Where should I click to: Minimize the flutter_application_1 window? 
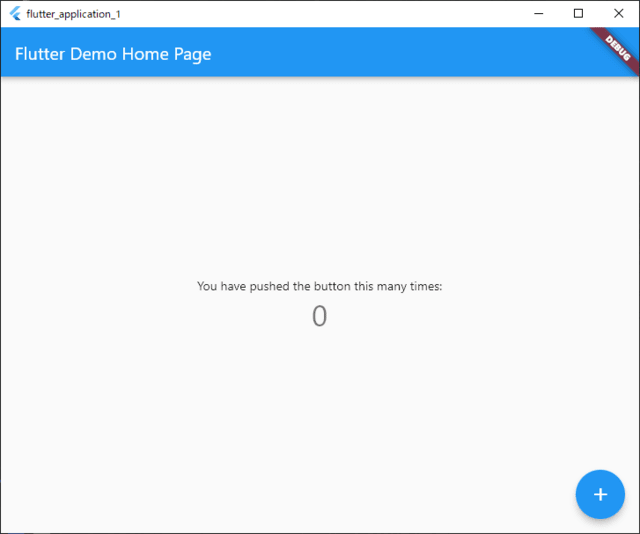click(539, 14)
